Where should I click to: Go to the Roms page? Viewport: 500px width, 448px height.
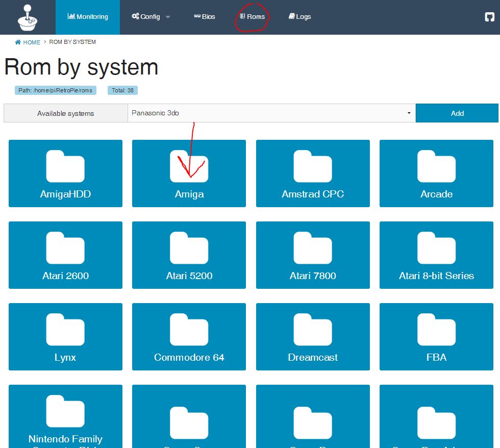point(252,17)
